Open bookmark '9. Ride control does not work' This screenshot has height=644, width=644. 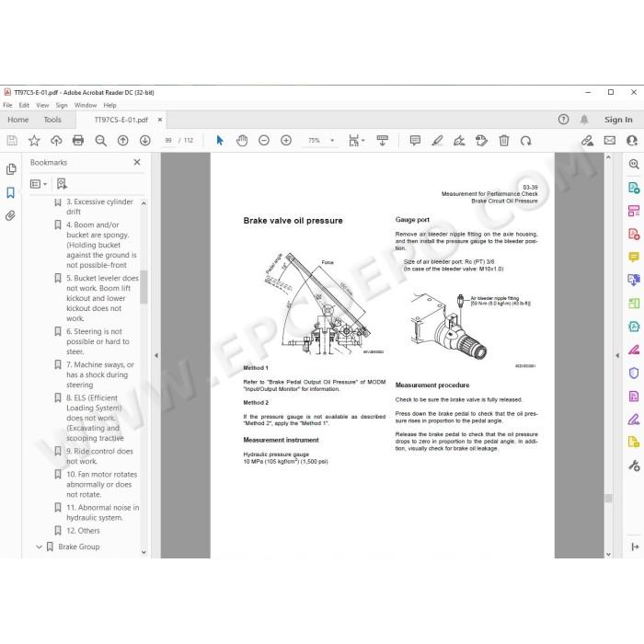pos(99,456)
